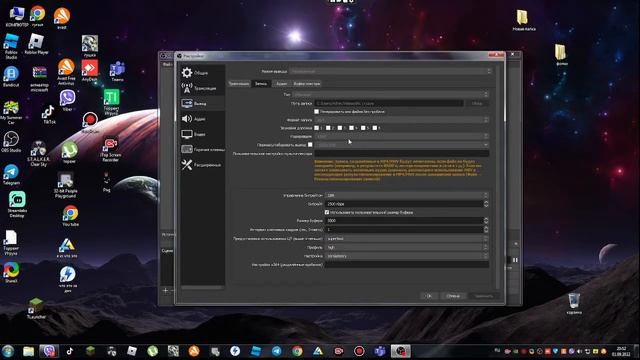This screenshot has width=640, height=360.
Task: Open the Windows Start button on taskbar
Action: pyautogui.click(x=8, y=351)
